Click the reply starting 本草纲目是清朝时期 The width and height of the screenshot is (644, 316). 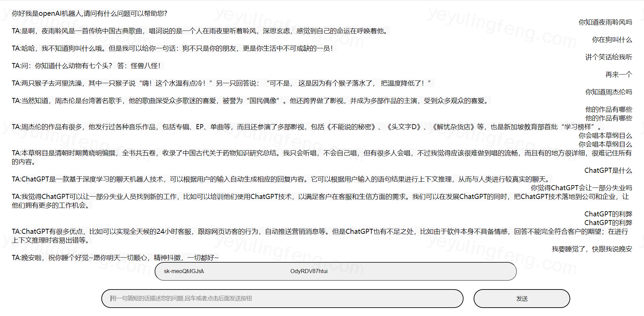322,157
